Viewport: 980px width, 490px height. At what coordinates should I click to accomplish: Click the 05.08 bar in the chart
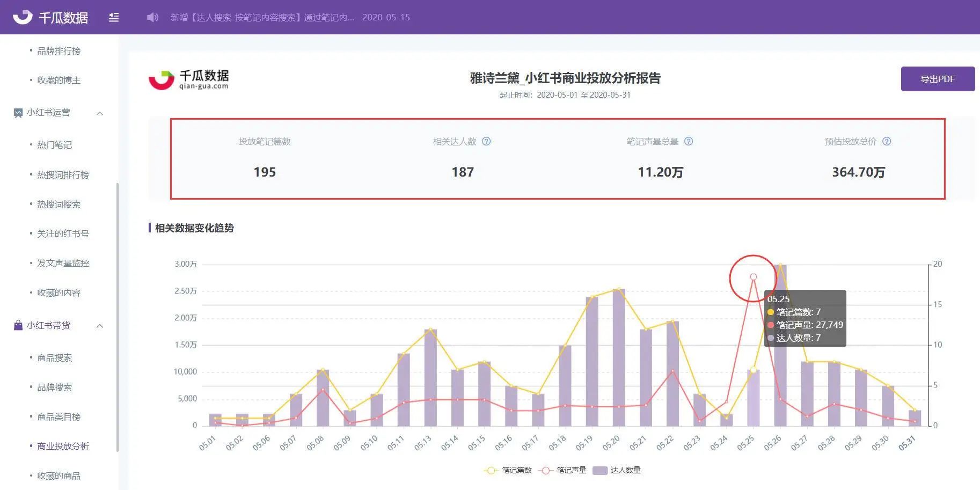[323, 398]
